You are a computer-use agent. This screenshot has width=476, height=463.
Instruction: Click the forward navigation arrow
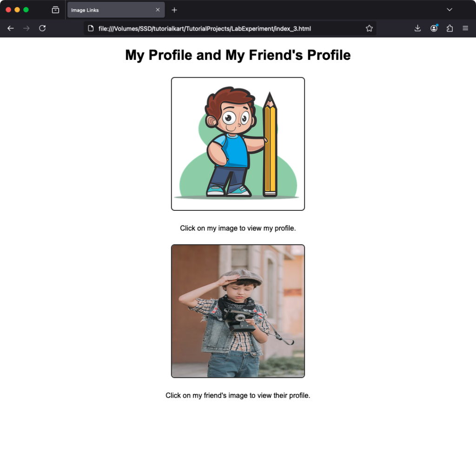click(x=26, y=28)
